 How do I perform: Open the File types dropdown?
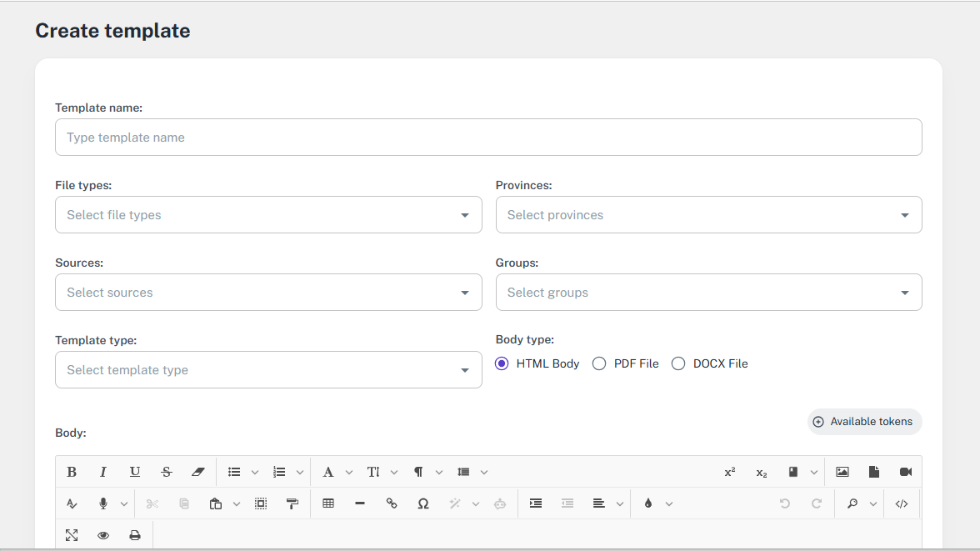(x=268, y=215)
